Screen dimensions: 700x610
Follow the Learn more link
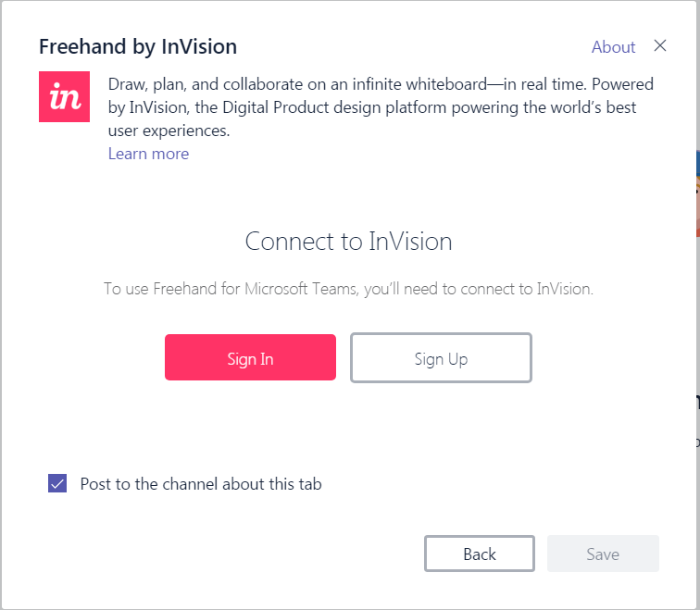[x=148, y=154]
